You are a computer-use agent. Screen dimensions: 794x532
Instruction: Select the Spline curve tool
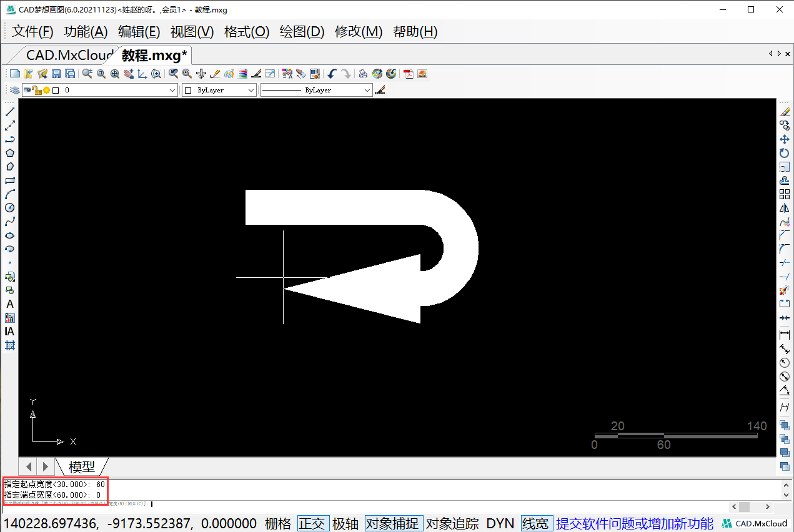point(10,222)
